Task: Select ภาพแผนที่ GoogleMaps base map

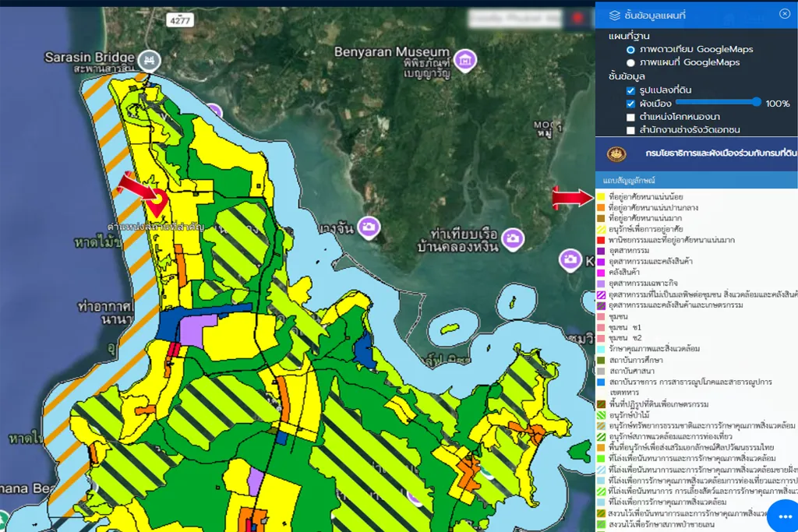Action: coord(630,62)
